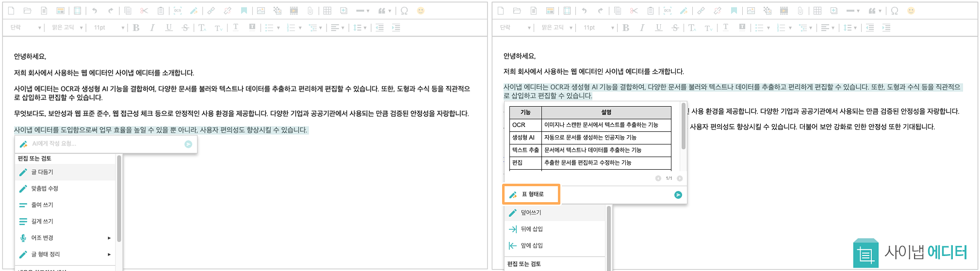Select the 맞춤법 수정 menu item
Screen dimensions: 980x271
click(x=65, y=189)
